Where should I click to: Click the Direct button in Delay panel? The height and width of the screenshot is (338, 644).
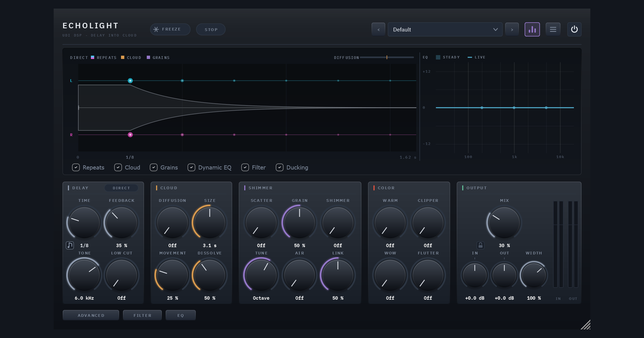click(121, 188)
